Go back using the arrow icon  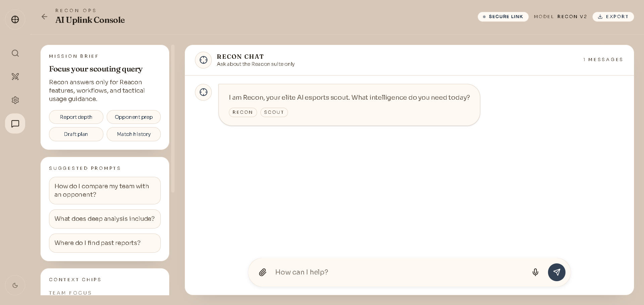tap(44, 17)
